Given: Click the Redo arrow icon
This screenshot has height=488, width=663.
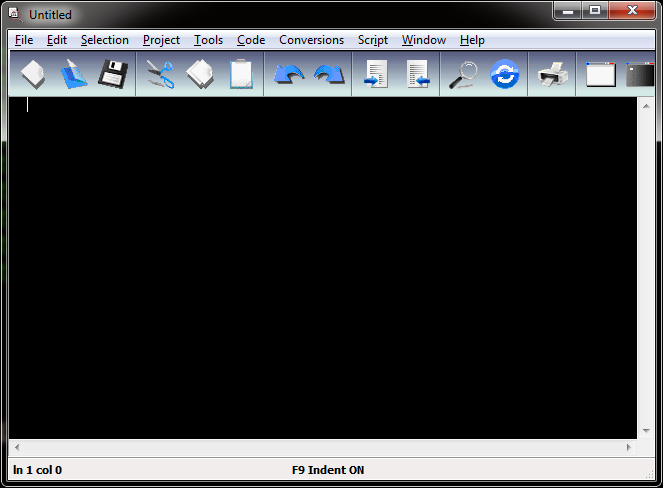Looking at the screenshot, I should [x=329, y=74].
